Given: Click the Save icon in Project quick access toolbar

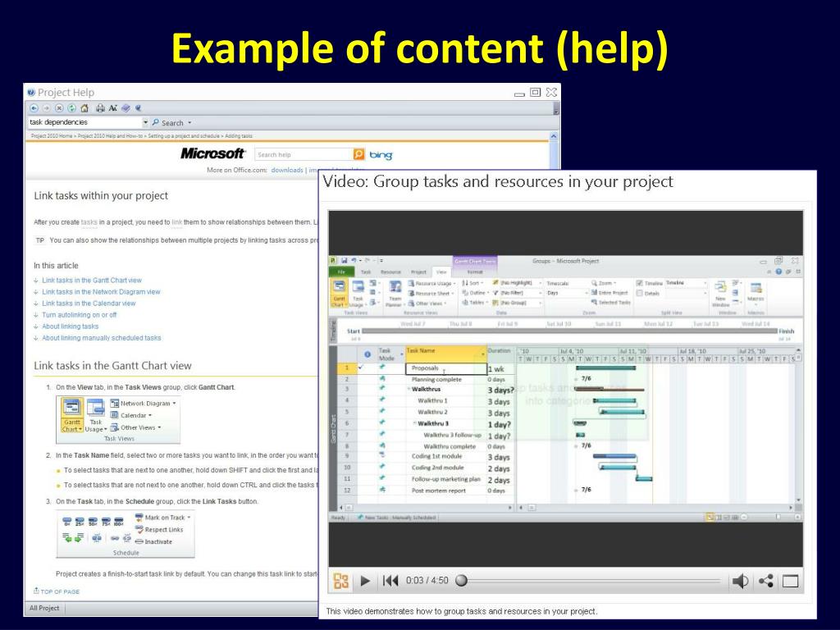Looking at the screenshot, I should point(344,261).
